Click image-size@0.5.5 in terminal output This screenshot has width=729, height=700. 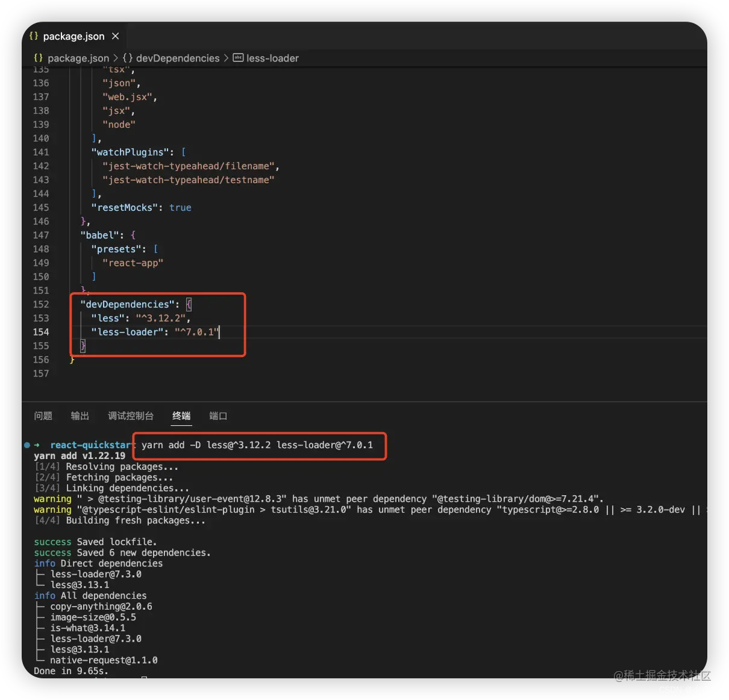(93, 617)
